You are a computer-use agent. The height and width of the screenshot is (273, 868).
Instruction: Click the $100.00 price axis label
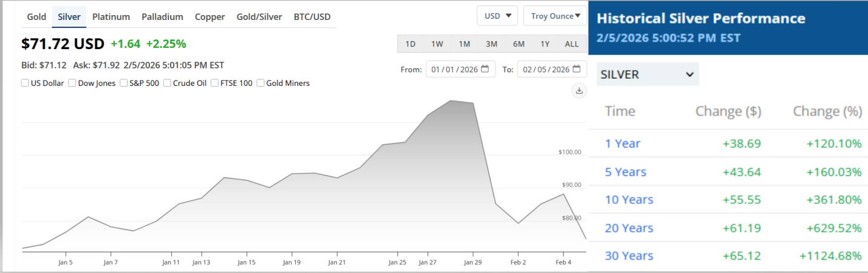coord(570,152)
